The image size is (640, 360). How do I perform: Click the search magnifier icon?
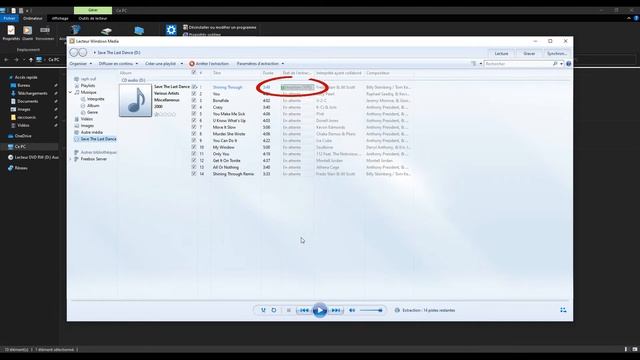point(555,64)
